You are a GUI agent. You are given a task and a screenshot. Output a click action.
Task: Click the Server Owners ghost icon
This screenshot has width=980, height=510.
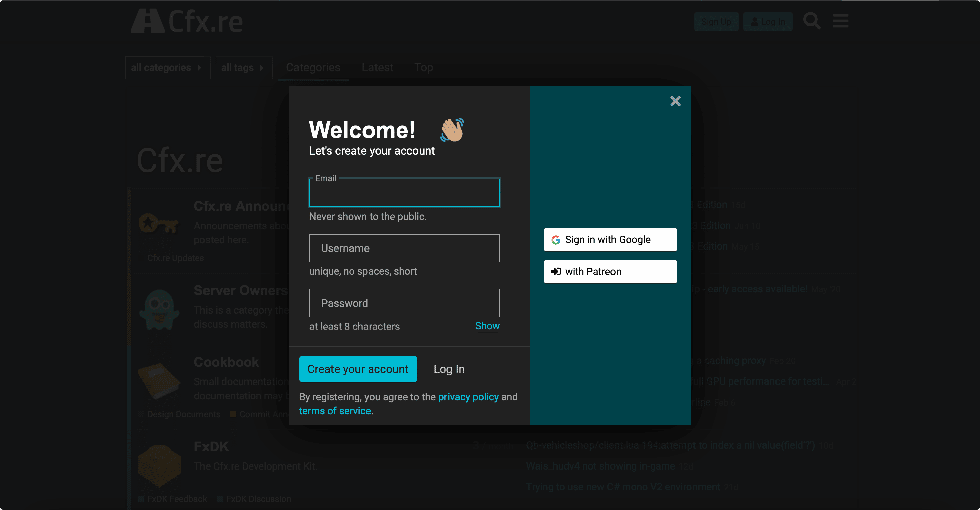pyautogui.click(x=159, y=310)
